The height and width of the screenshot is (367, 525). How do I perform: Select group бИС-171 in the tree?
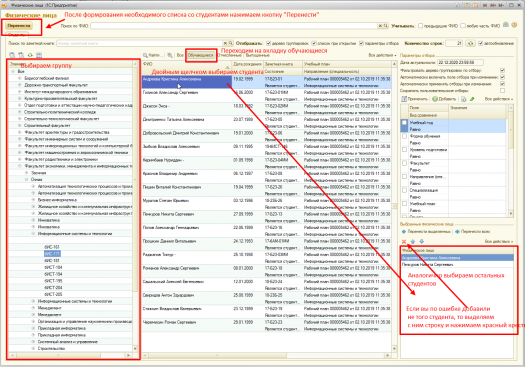pyautogui.click(x=52, y=254)
